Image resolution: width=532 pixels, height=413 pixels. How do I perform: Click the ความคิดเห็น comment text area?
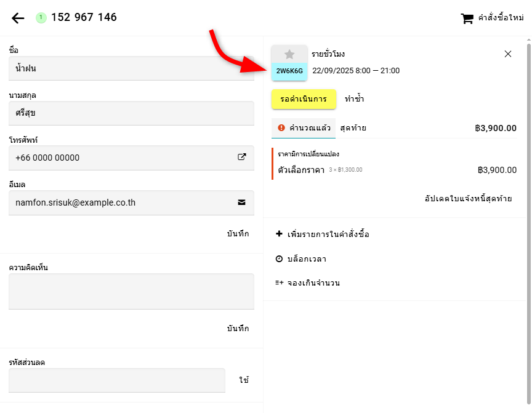tap(131, 291)
